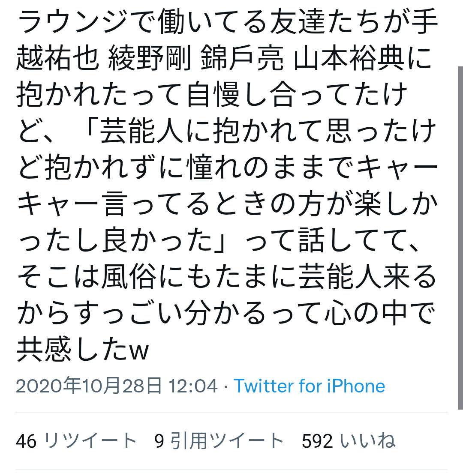Click the tweet line starting ったし良かった
Image resolution: width=463 pixels, height=476 pixels.
click(219, 240)
